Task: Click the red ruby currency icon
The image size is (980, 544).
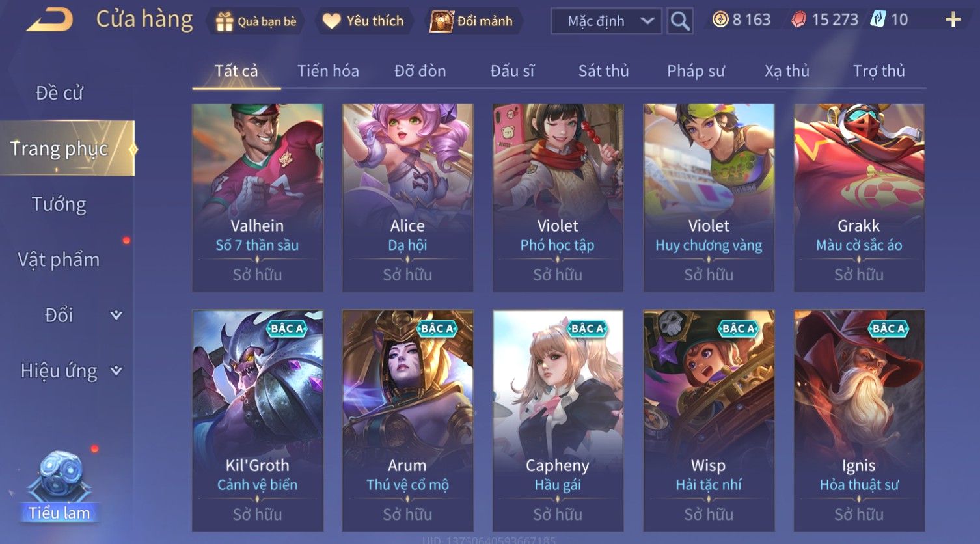Action: click(798, 20)
